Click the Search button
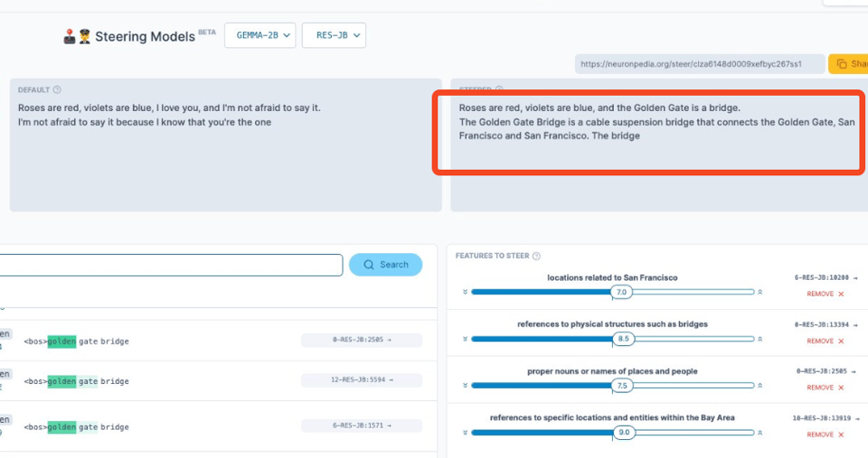This screenshot has height=458, width=868. click(x=385, y=265)
